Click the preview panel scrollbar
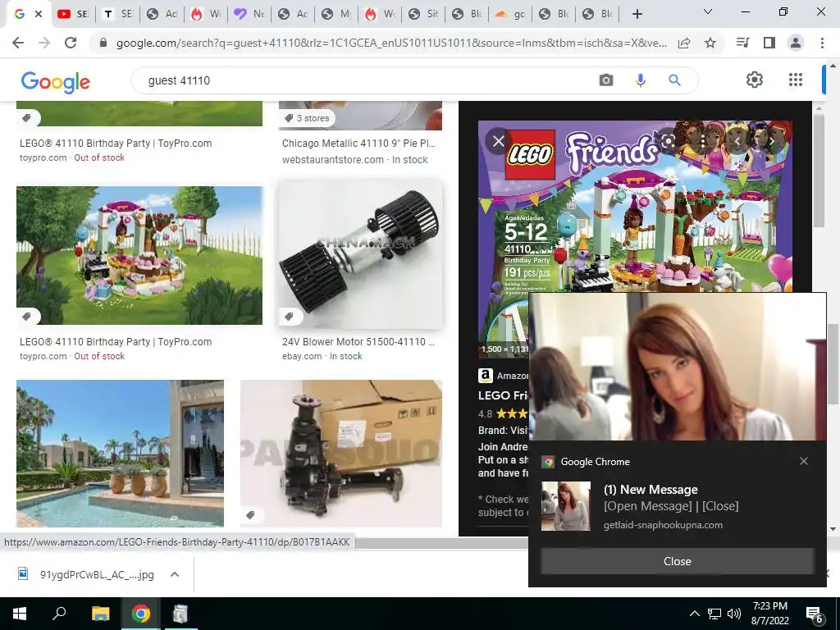 [x=819, y=171]
